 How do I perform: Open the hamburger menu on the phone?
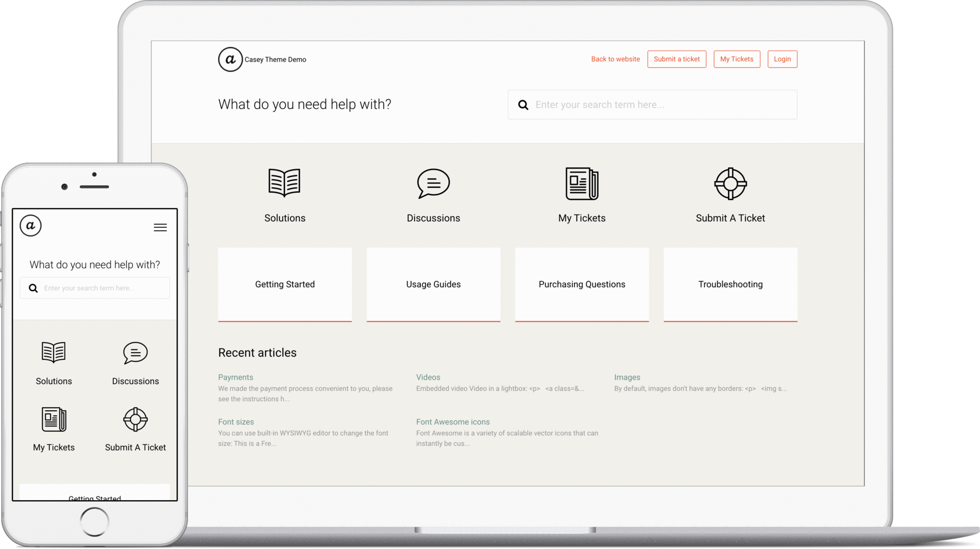click(160, 227)
